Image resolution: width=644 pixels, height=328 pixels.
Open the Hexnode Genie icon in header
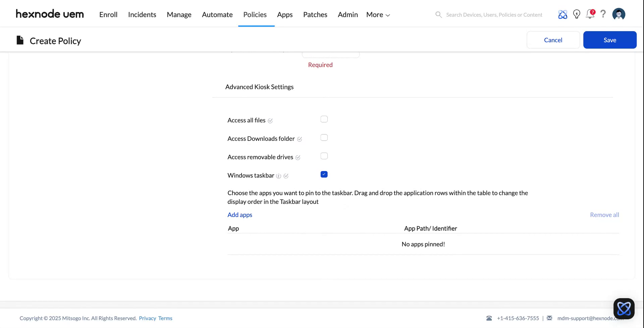[x=562, y=14]
